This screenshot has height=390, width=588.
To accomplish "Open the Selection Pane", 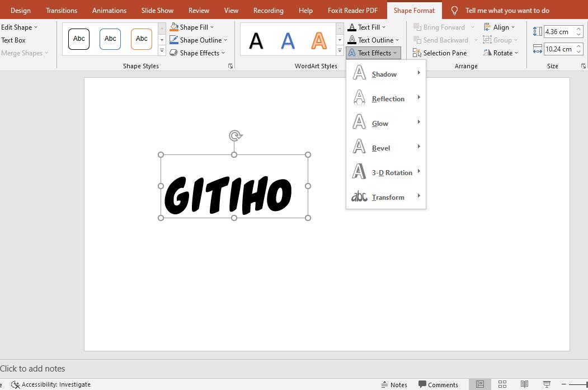I will click(x=440, y=53).
